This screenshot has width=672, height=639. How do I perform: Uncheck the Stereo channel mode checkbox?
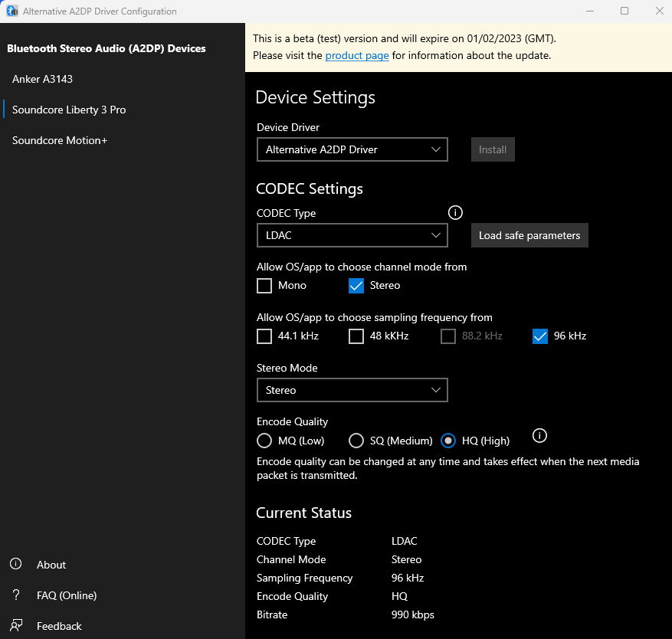pos(356,286)
